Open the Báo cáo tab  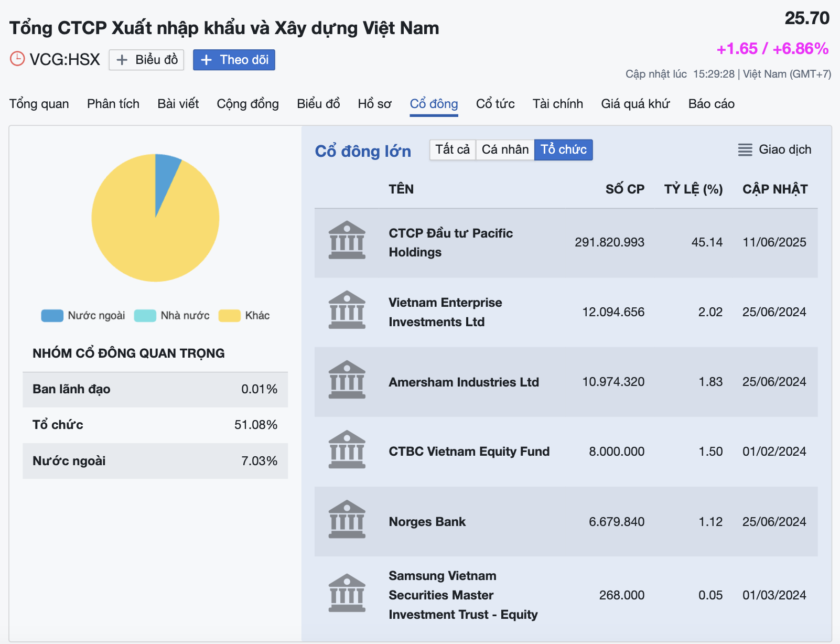pos(712,104)
